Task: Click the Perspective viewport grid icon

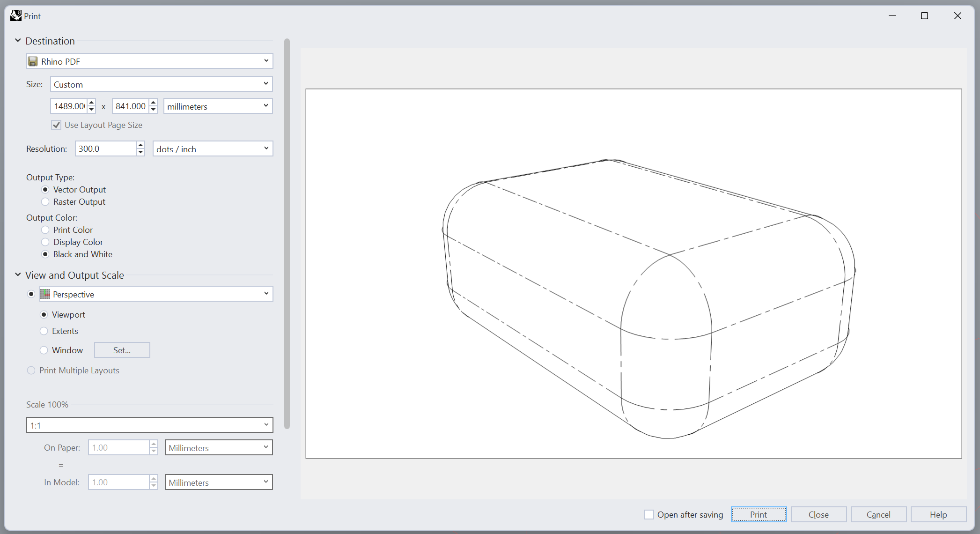Action: [45, 294]
